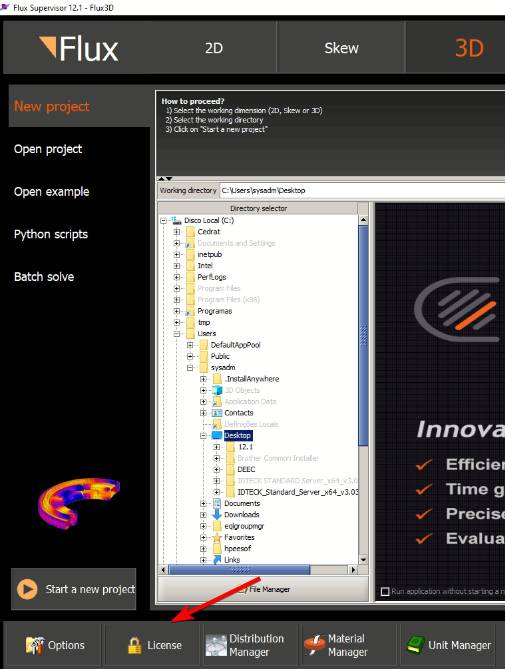Click directory tree scroll up arrow
The height and width of the screenshot is (669, 505).
[363, 220]
